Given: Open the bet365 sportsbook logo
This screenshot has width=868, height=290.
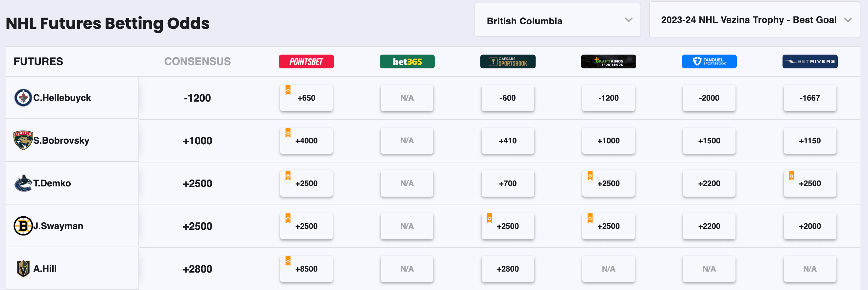Looking at the screenshot, I should tap(407, 61).
